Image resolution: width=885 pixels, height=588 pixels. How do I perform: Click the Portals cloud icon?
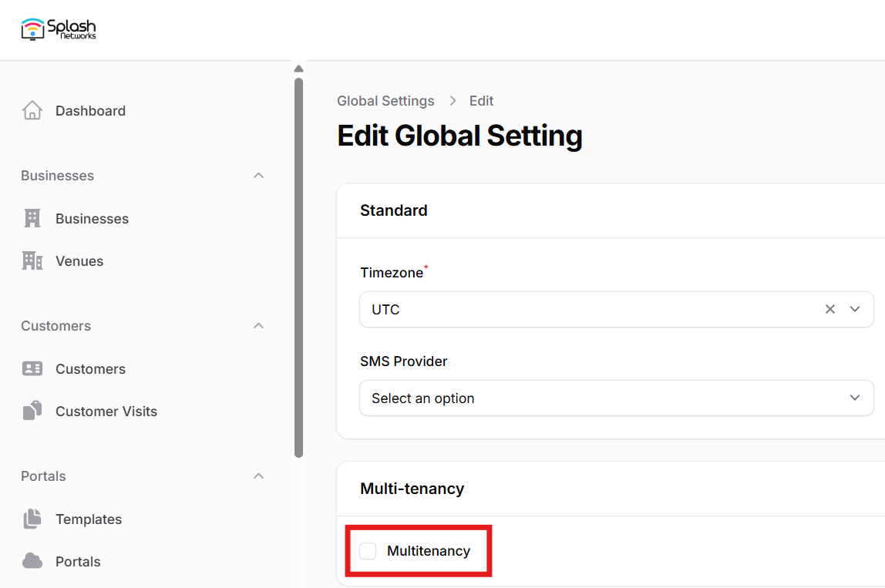click(x=32, y=561)
